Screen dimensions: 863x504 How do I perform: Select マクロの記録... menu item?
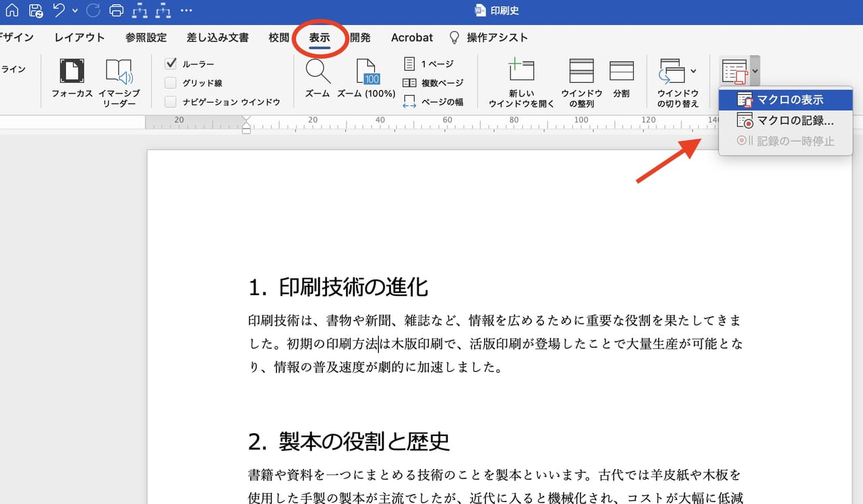pos(786,121)
